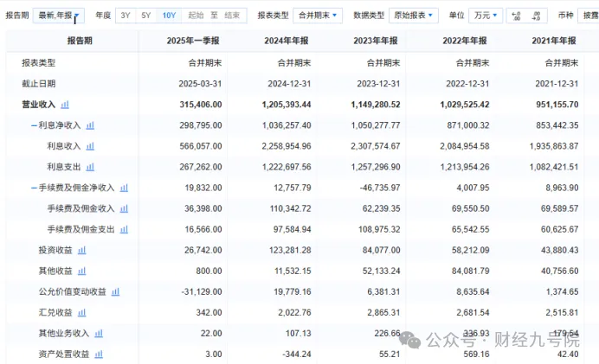Click the value 110,342.72
599x364 pixels.
(290, 208)
